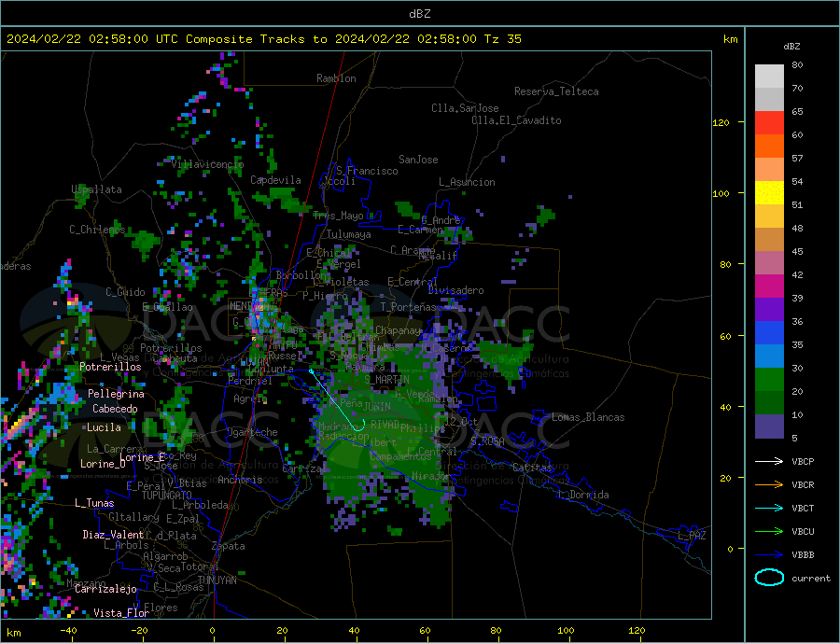The width and height of the screenshot is (840, 643).
Task: Click the Diaz_Valent map label
Action: (x=113, y=535)
